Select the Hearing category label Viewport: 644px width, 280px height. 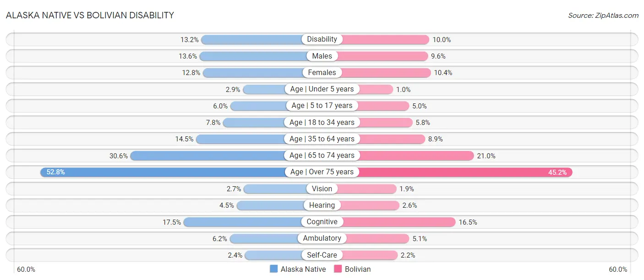[322, 205]
